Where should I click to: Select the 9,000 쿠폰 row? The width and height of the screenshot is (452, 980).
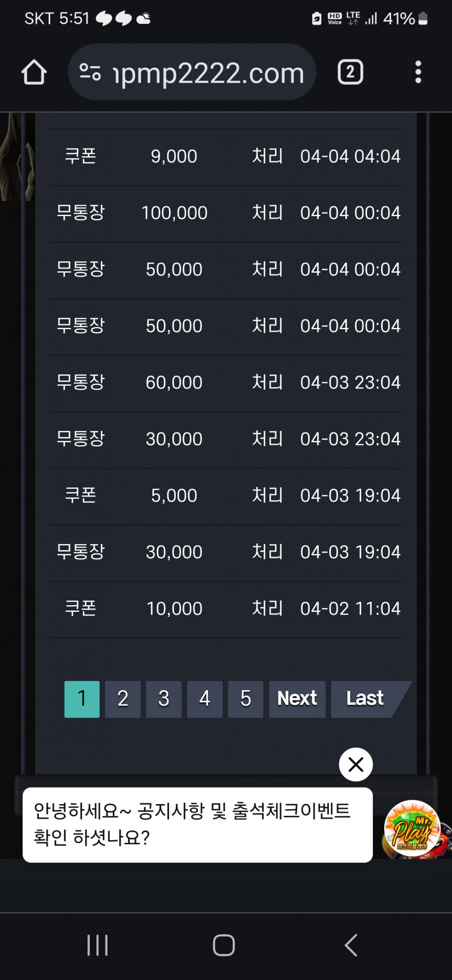coord(226,157)
